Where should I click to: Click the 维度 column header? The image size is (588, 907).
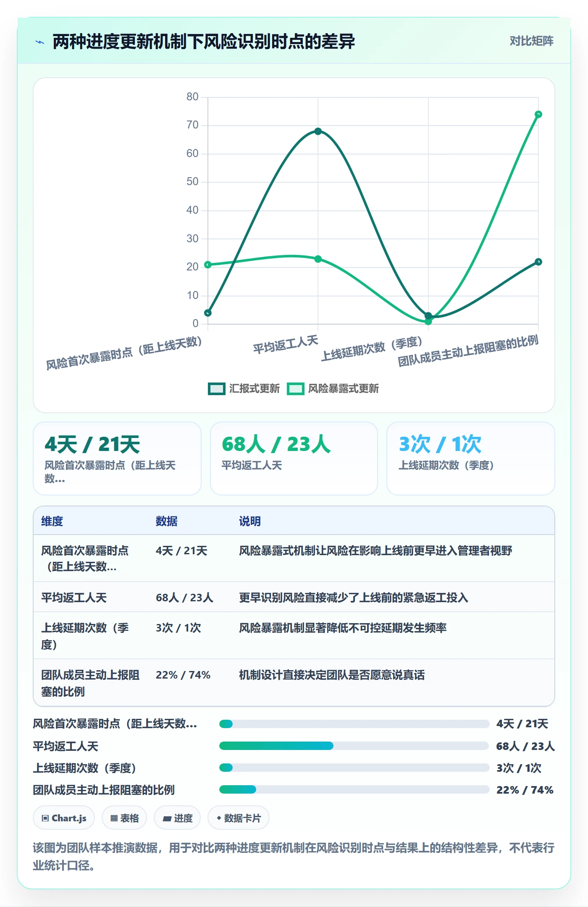point(52,521)
